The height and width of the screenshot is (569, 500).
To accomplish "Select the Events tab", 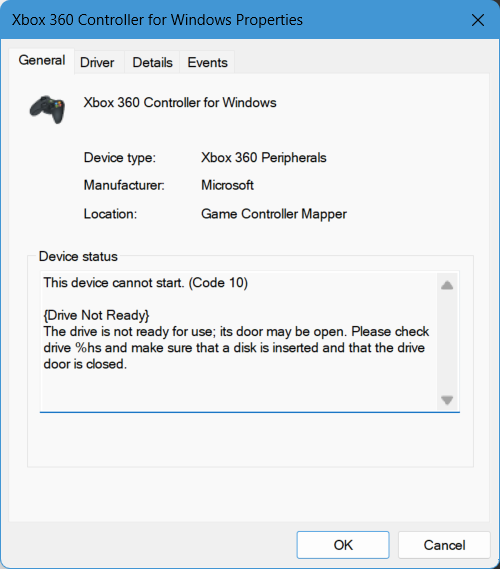I will [x=208, y=62].
